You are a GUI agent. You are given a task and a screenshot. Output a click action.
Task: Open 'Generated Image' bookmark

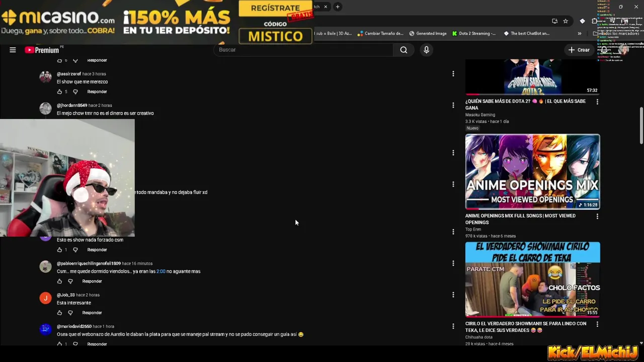pos(428,34)
